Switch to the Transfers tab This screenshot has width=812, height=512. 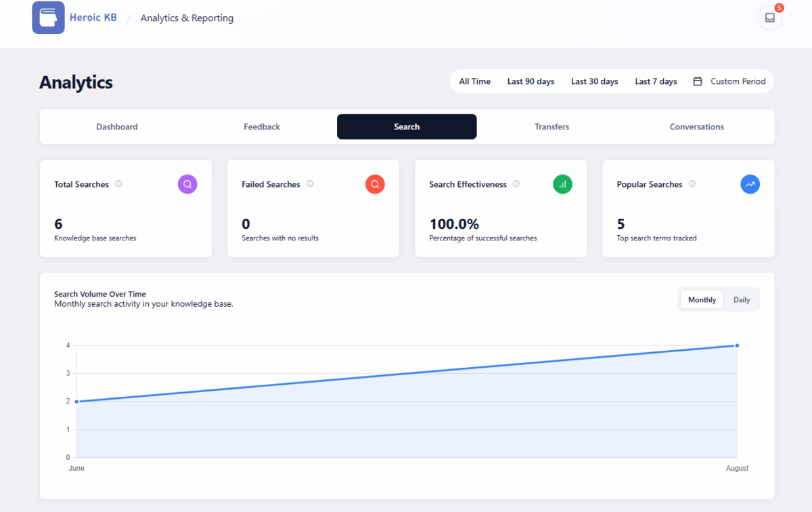(551, 127)
